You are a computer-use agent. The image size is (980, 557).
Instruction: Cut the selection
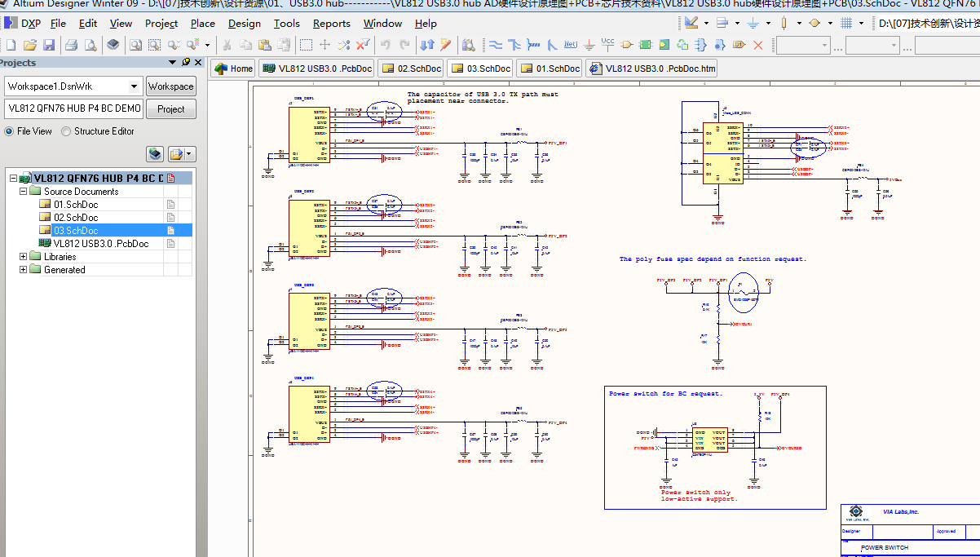[227, 45]
